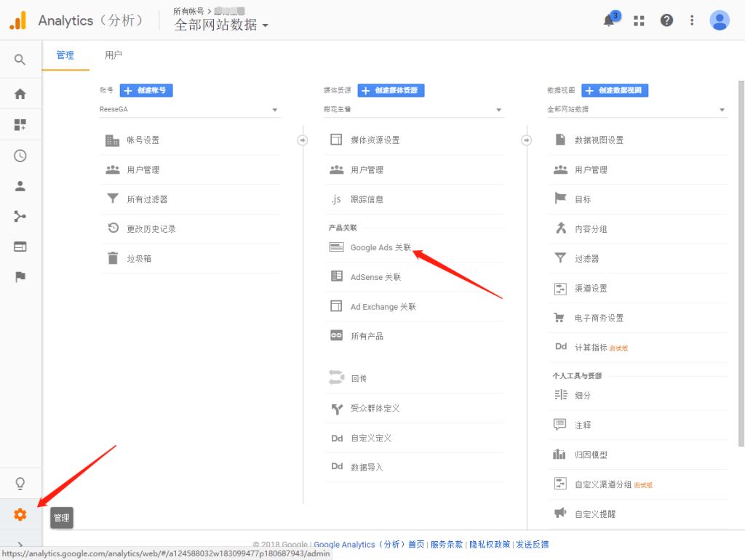Image resolution: width=745 pixels, height=560 pixels.
Task: Click the 创建数据视图 button
Action: coord(615,90)
